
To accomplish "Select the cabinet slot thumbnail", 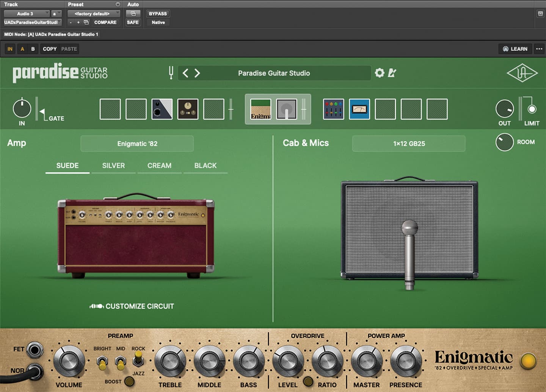I will coord(286,109).
